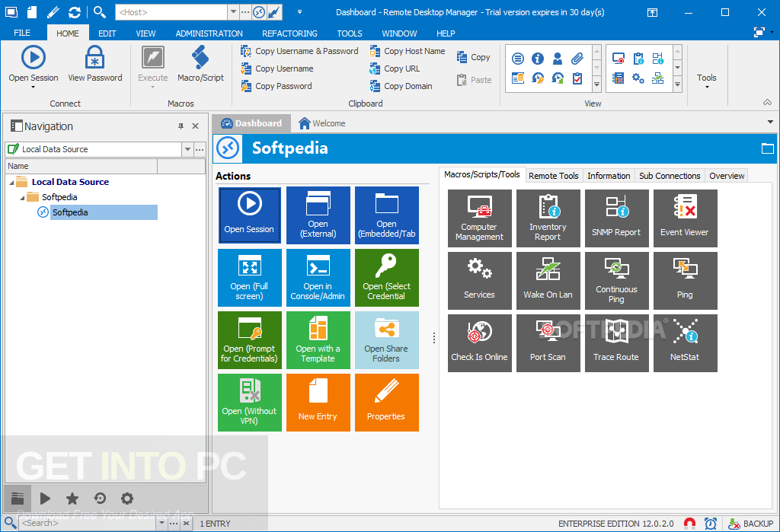The image size is (780, 532).
Task: Switch to the Remote Tools tab
Action: pos(553,175)
